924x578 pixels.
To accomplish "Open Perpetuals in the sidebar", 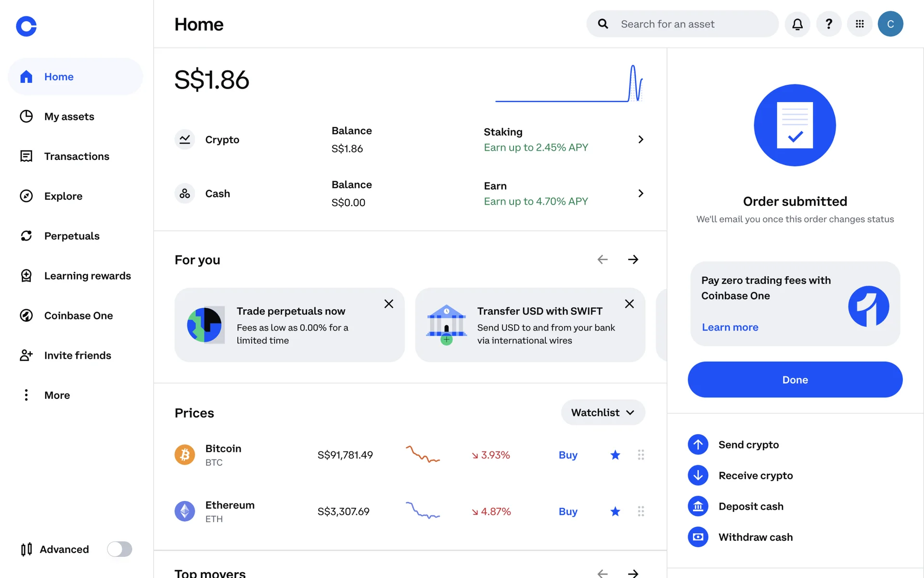I will [x=72, y=236].
